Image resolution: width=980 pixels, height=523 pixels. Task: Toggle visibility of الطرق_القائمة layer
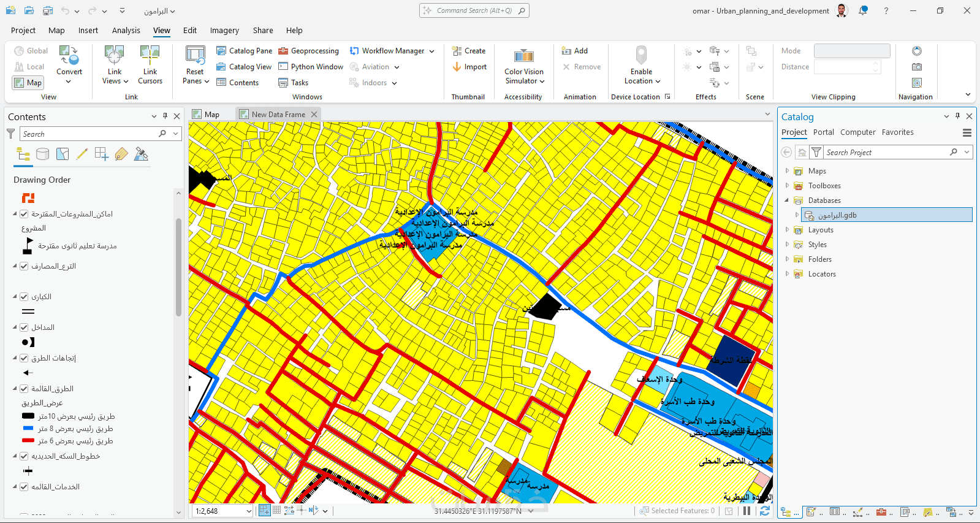click(24, 389)
